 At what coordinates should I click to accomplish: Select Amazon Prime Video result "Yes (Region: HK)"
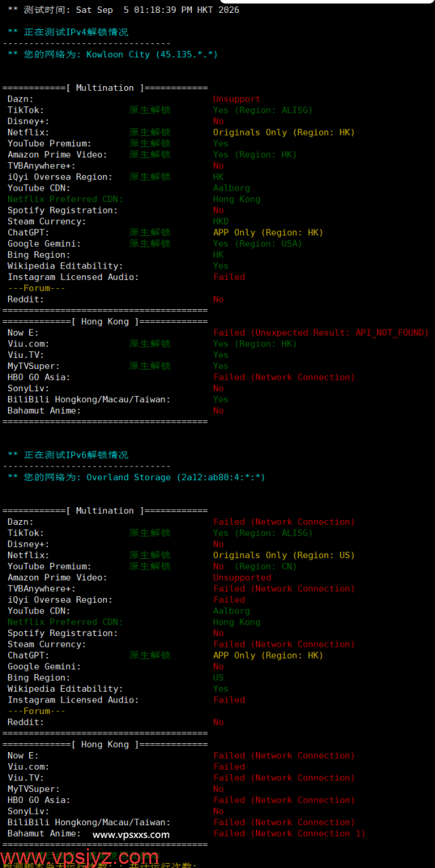(x=255, y=155)
